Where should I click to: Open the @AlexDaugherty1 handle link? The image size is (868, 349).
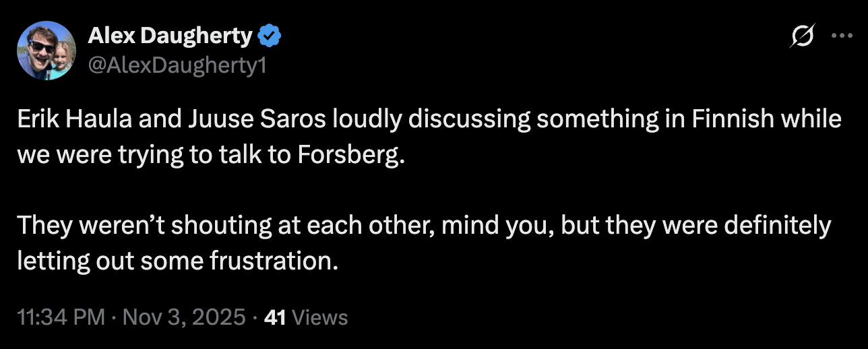coord(173,65)
